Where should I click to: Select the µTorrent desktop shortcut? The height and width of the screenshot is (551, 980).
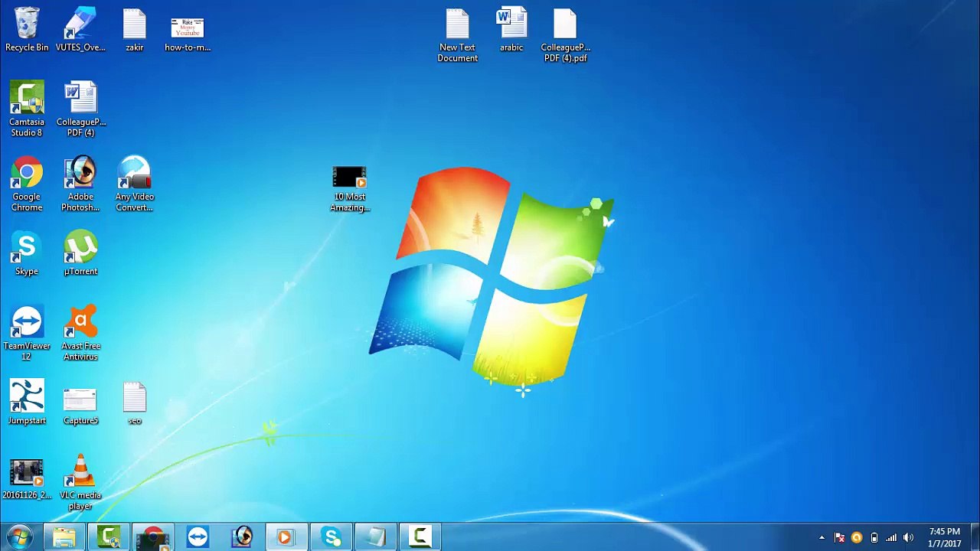(80, 254)
